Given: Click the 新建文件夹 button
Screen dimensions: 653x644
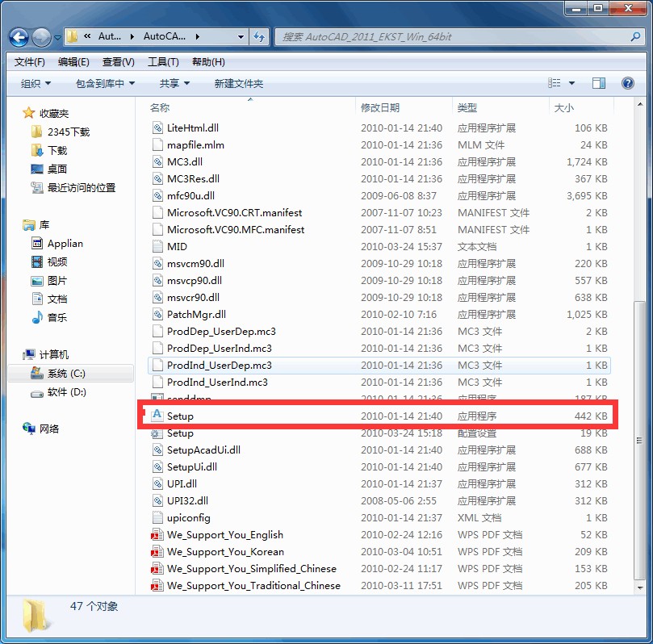Looking at the screenshot, I should click(x=238, y=83).
